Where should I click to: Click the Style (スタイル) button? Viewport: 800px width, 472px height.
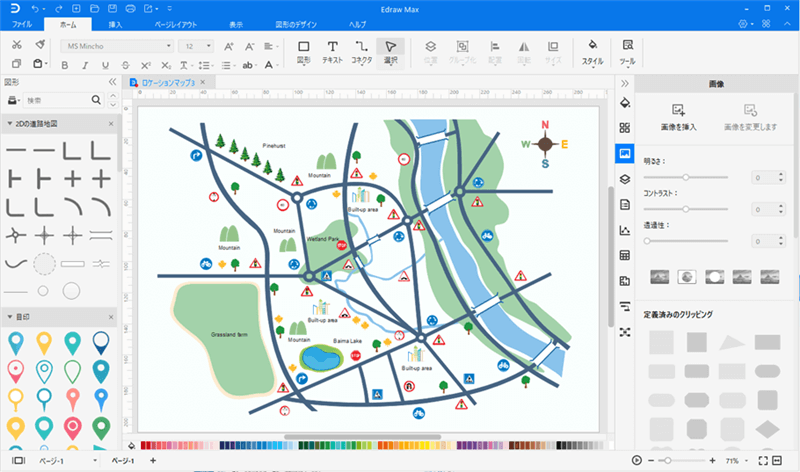pyautogui.click(x=592, y=51)
